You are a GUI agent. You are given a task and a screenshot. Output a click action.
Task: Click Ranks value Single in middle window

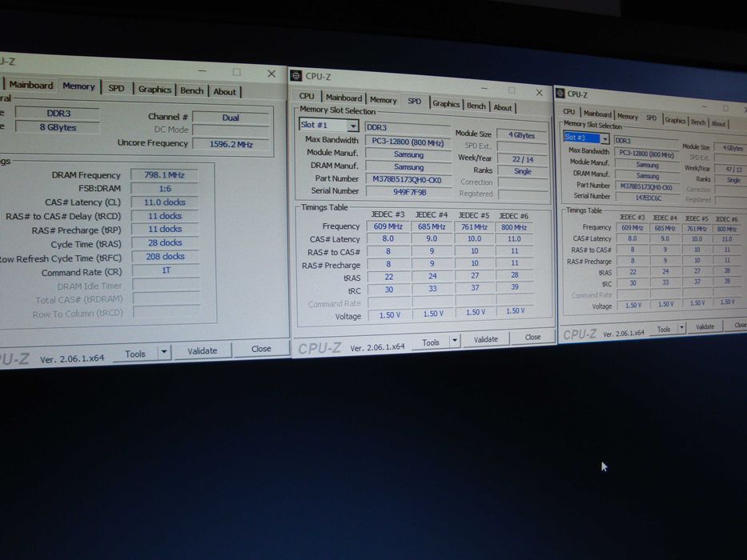pyautogui.click(x=523, y=171)
